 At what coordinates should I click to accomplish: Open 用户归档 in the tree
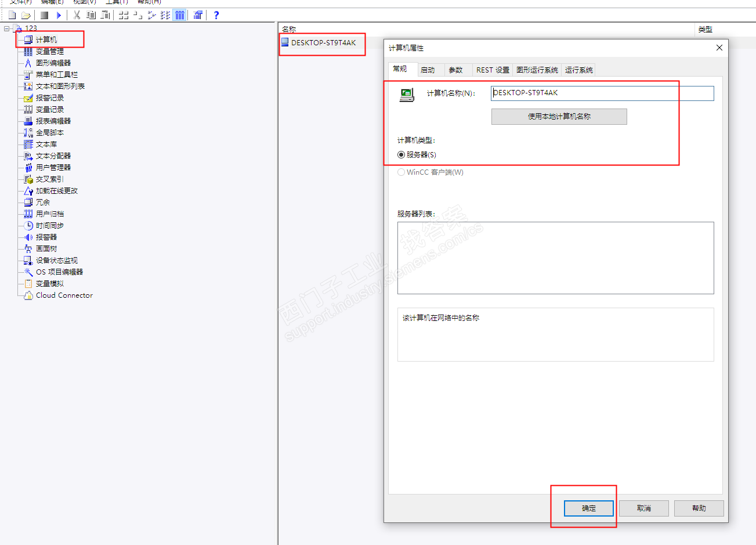point(50,214)
